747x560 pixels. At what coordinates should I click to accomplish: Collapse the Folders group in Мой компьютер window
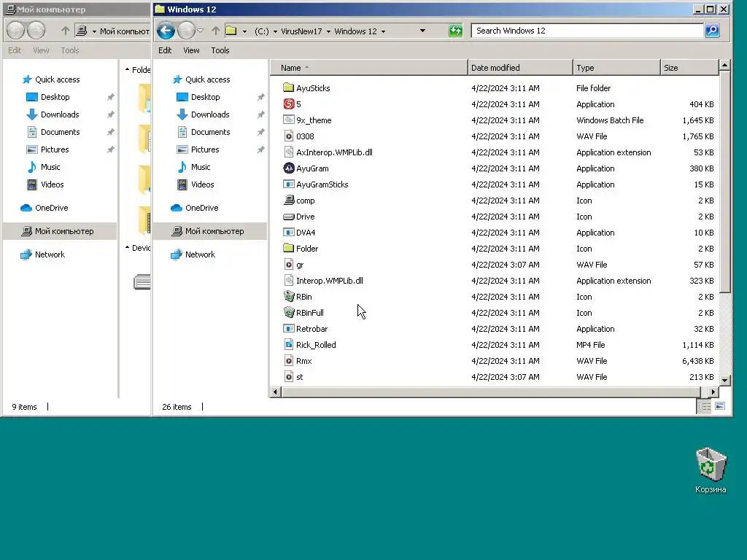point(127,69)
